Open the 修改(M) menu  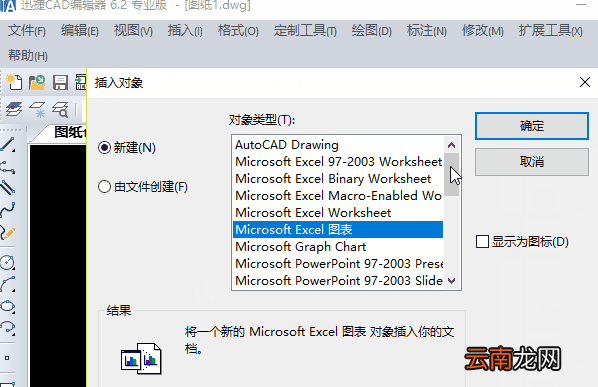[483, 31]
